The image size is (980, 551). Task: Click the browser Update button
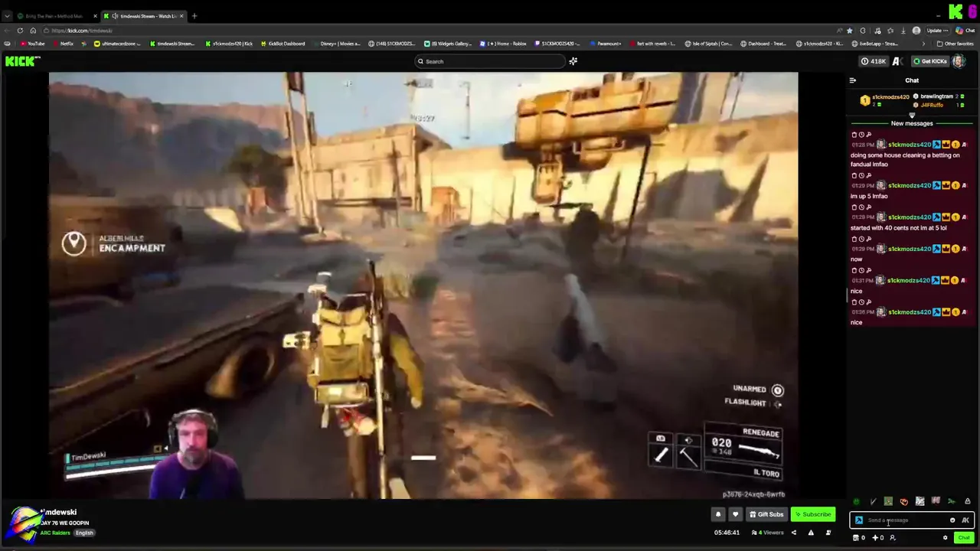[939, 31]
